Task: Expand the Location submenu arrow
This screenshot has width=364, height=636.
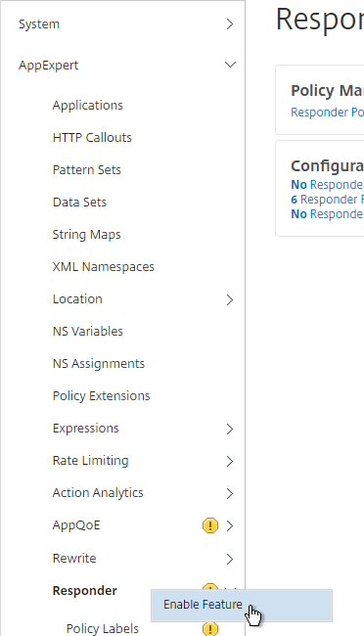Action: click(x=230, y=299)
